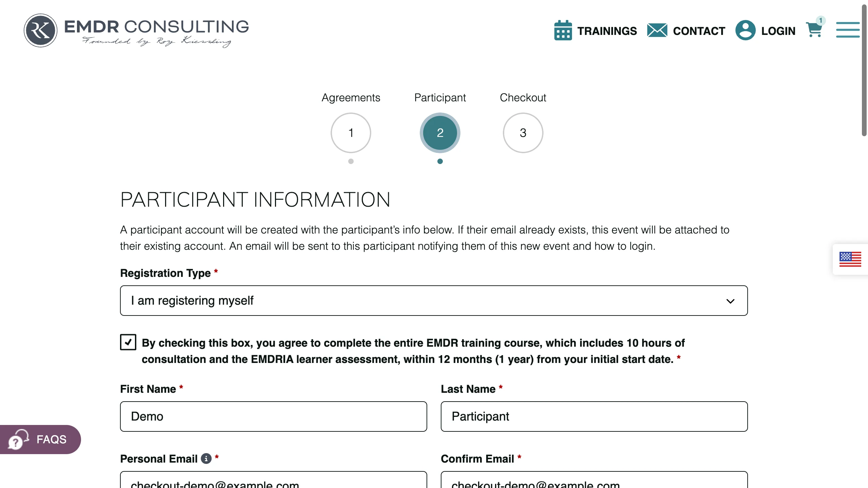Image resolution: width=868 pixels, height=488 pixels.
Task: Click into the Confirm Email field
Action: coord(594,480)
